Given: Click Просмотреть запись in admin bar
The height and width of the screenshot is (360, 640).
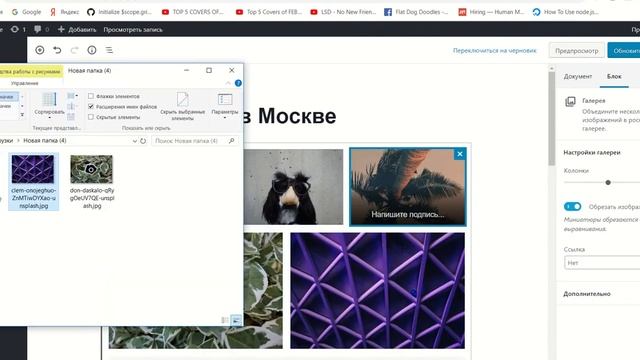Looking at the screenshot, I should coord(133,29).
